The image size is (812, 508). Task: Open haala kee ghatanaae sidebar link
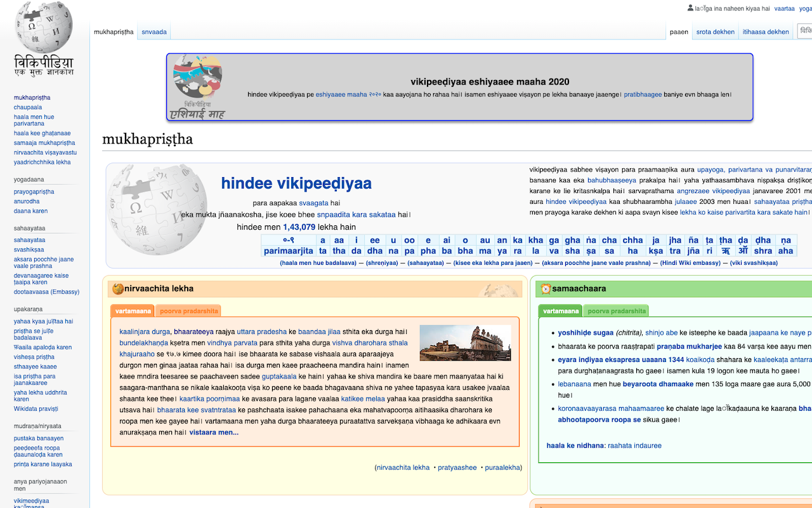point(43,133)
